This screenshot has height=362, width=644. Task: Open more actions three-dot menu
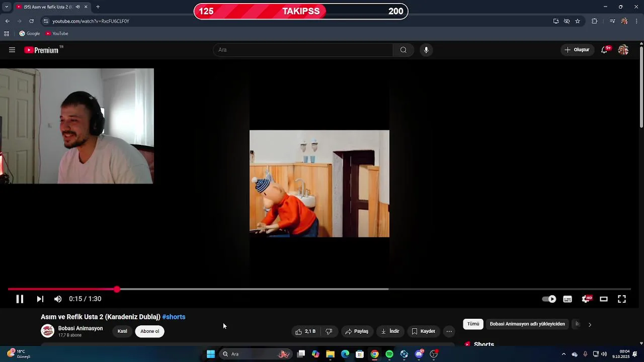[449, 331]
